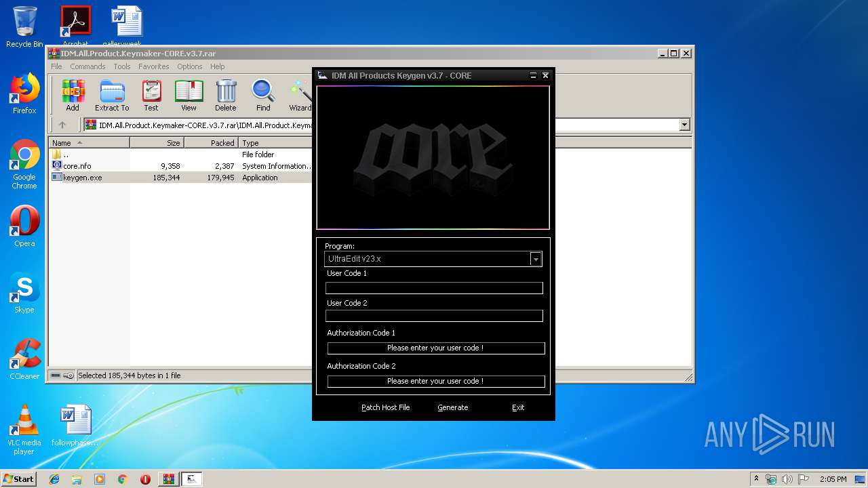Click the Find toolbar icon
This screenshot has height=488, width=868.
click(263, 95)
